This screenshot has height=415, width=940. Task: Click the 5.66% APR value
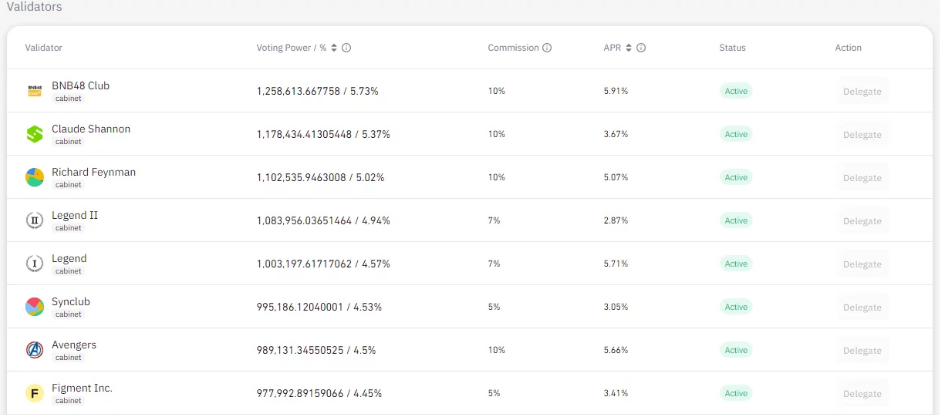[x=616, y=351]
